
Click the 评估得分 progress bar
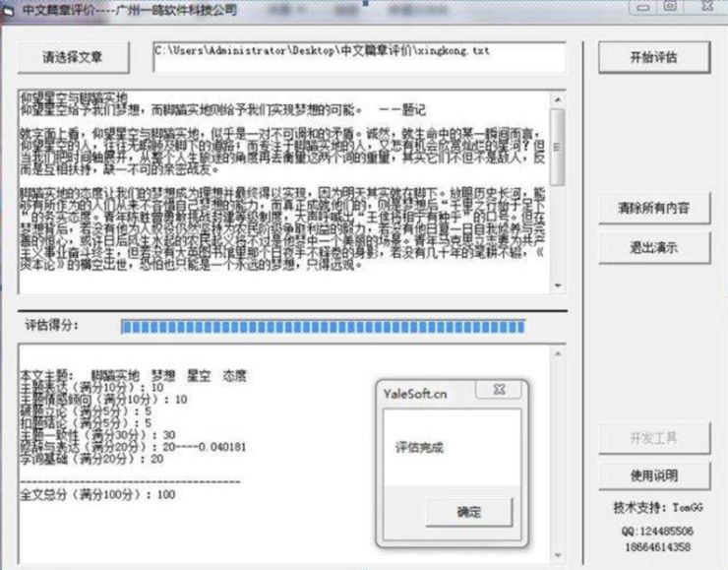pyautogui.click(x=323, y=326)
